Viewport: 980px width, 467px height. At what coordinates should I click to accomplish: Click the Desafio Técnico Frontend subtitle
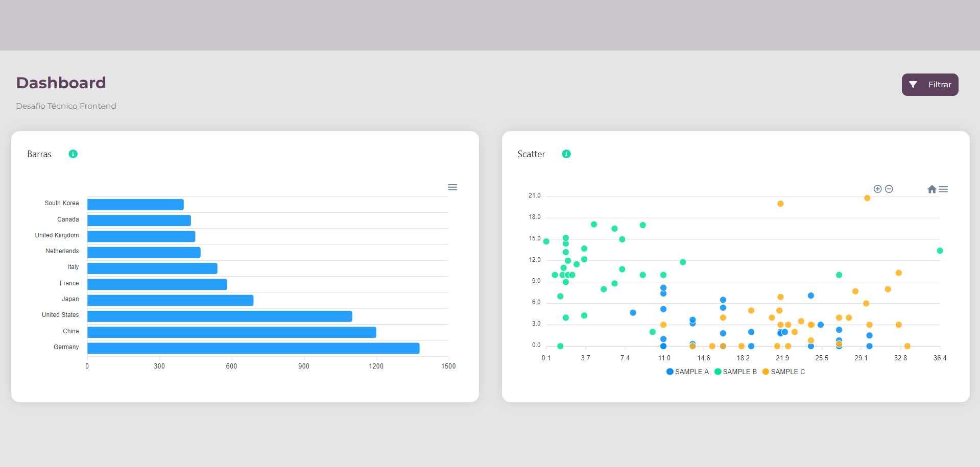pos(66,106)
